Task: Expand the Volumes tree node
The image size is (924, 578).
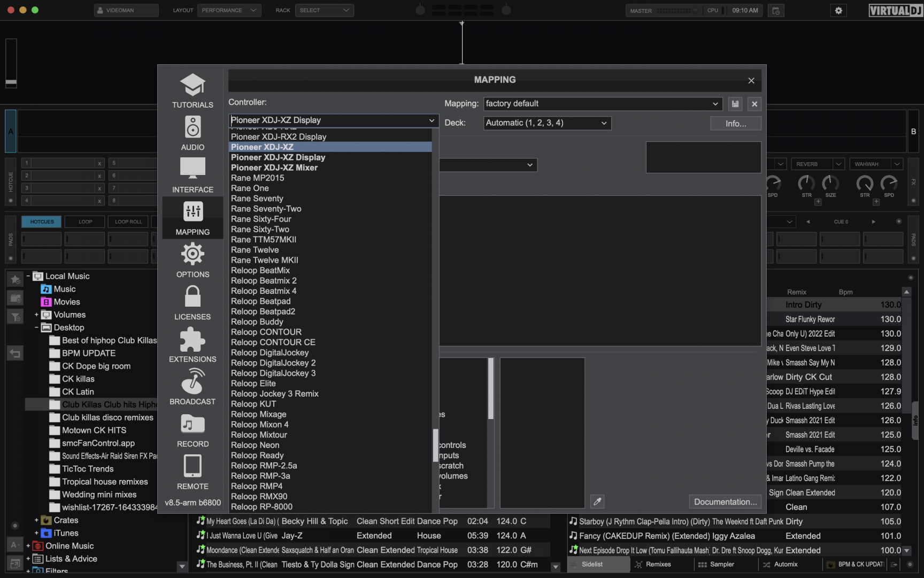Action: tap(36, 315)
